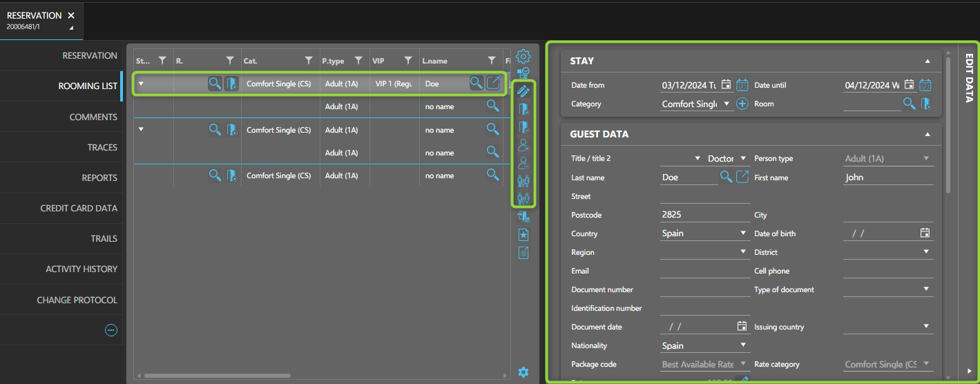Screen dimensions: 980x384
Task: Click the add guest person icon
Action: [523, 145]
